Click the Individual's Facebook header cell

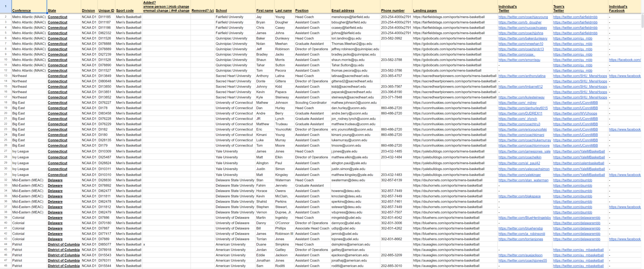[625, 7]
